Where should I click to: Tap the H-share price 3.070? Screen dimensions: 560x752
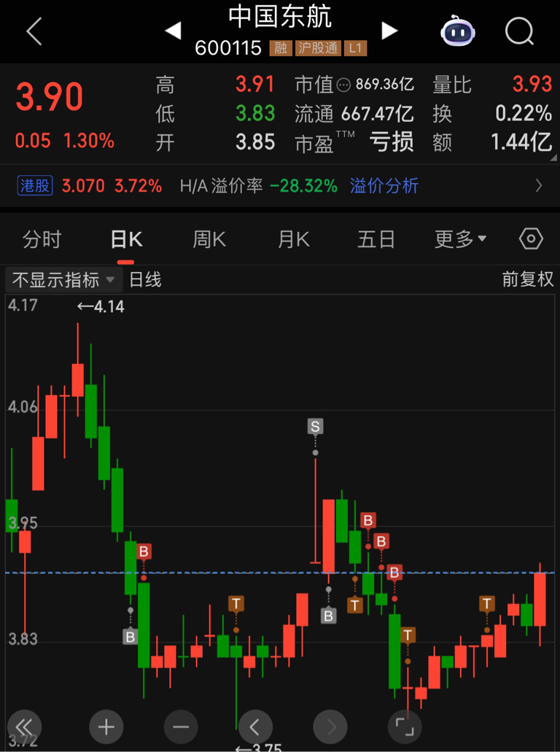click(x=83, y=185)
